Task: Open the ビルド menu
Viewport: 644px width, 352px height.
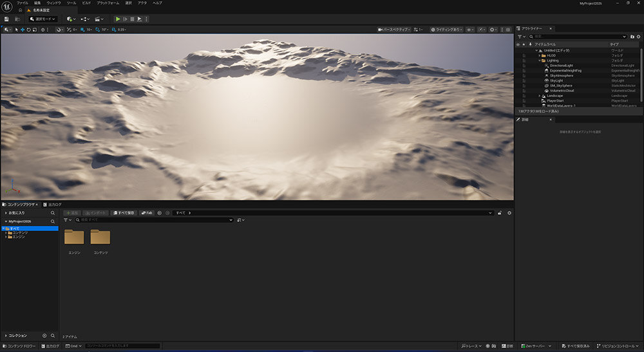Action: click(x=86, y=3)
